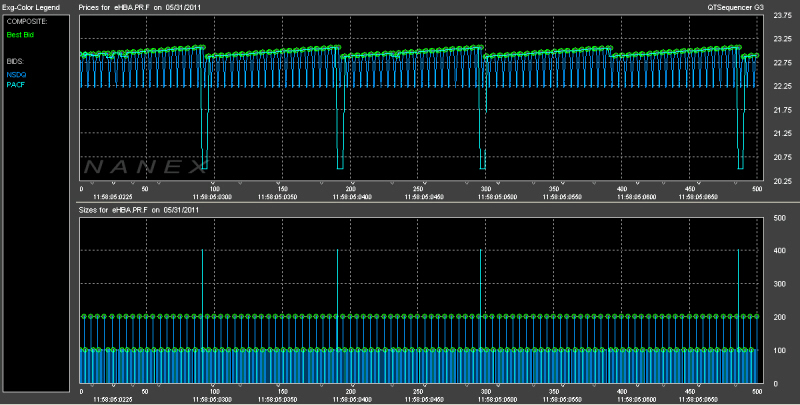Click the cyan 'PACF' legend entry
This screenshot has height=405, width=800.
(15, 85)
